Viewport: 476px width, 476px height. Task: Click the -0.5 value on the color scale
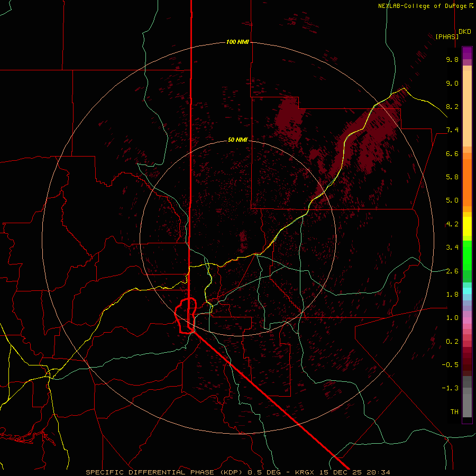[x=450, y=365]
